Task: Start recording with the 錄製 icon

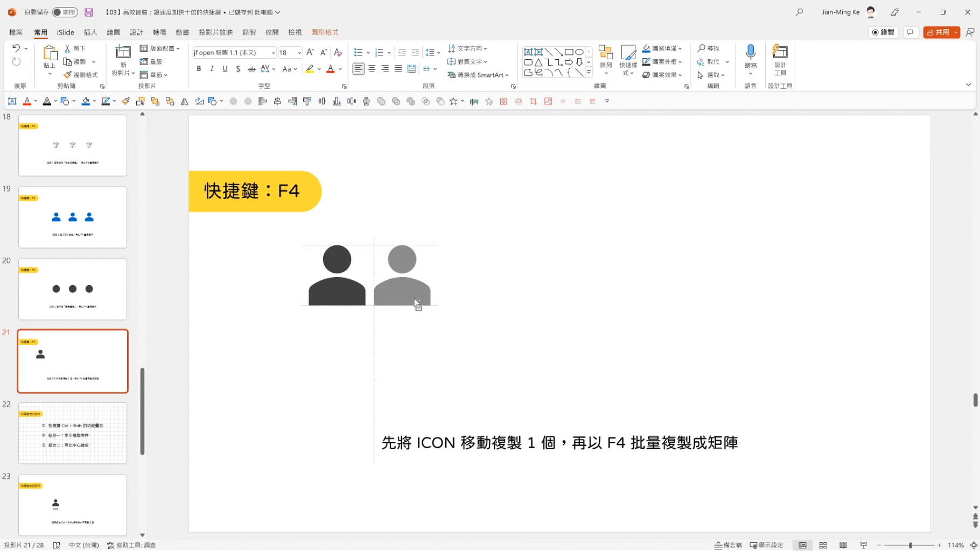Action: point(883,32)
